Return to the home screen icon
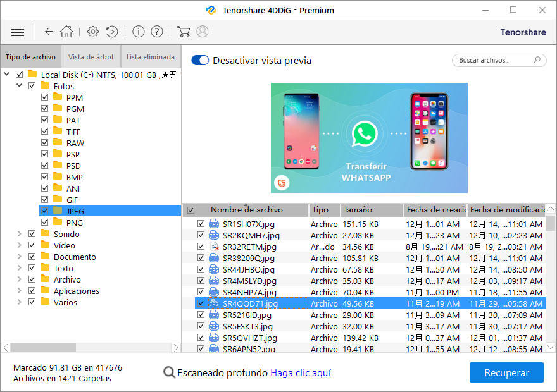557x392 pixels. 66,32
